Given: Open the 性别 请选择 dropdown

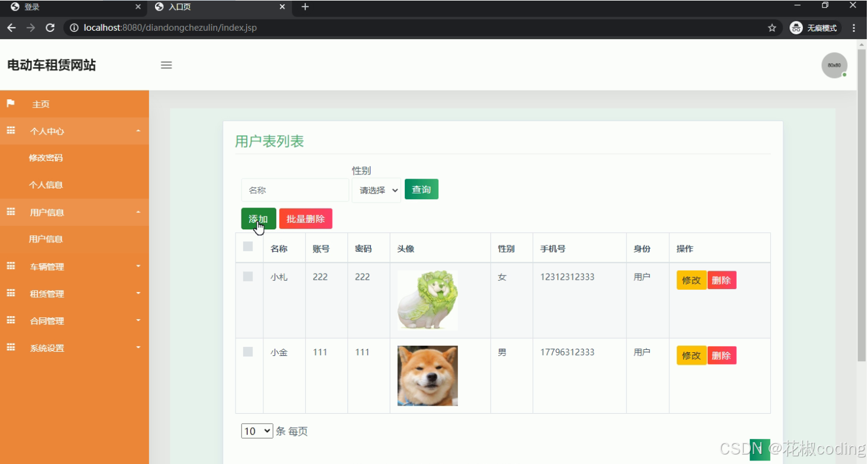Looking at the screenshot, I should point(376,190).
